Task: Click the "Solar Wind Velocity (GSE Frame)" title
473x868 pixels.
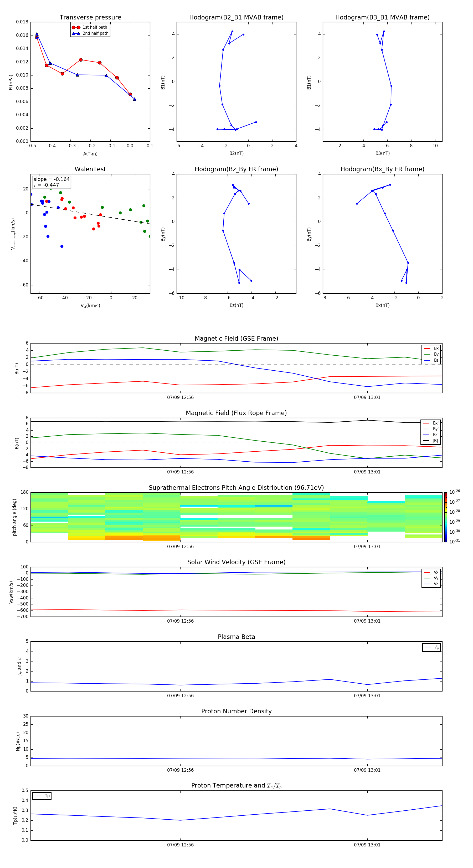Action: click(236, 562)
